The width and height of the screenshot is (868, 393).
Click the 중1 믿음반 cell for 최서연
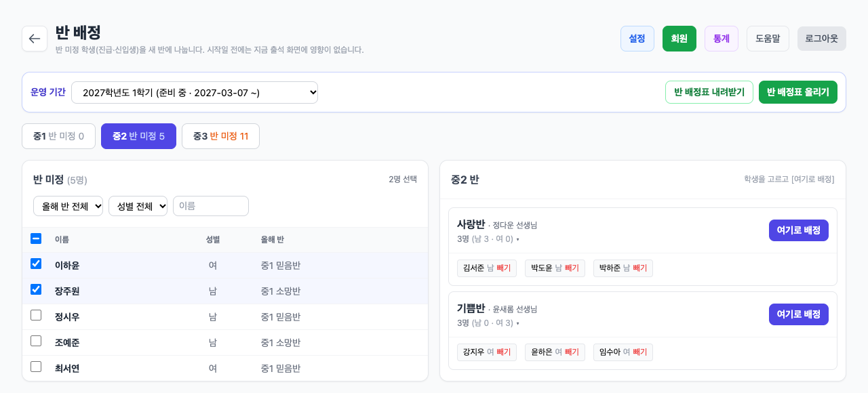(281, 368)
